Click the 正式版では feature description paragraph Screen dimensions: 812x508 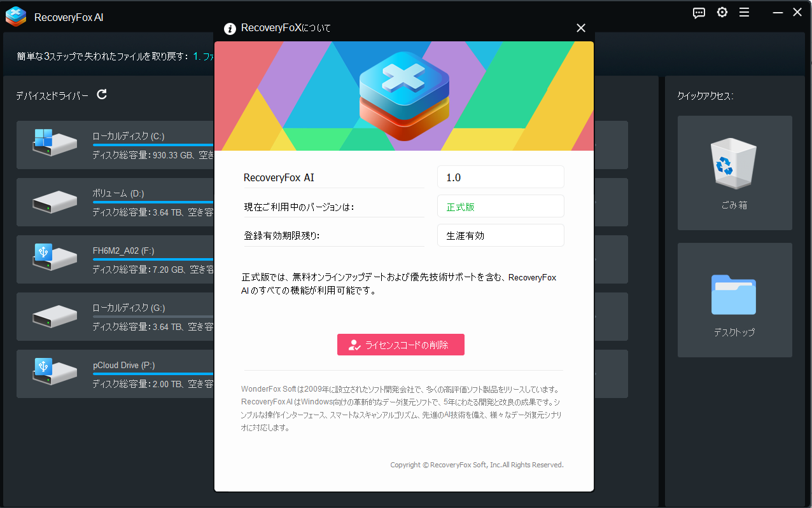pos(399,284)
